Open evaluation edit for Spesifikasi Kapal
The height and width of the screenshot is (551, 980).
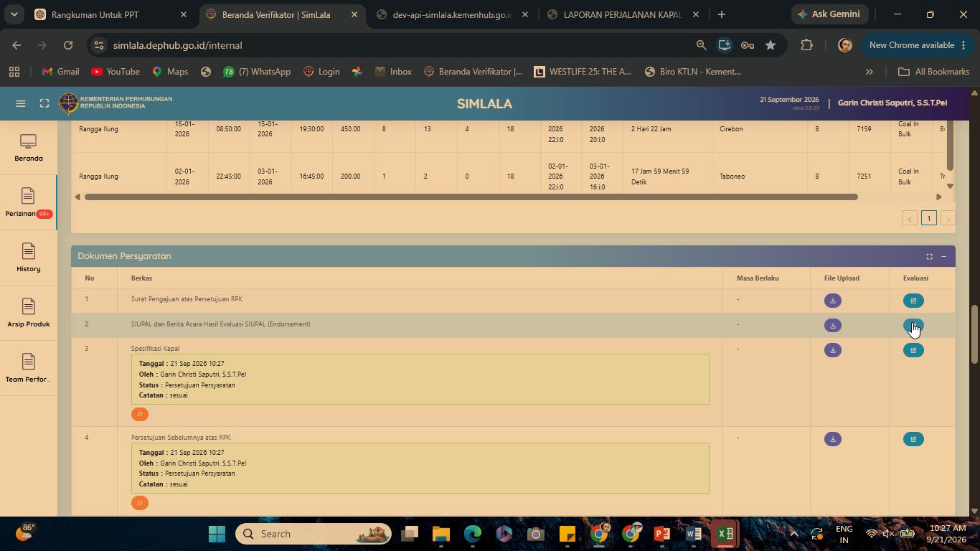913,350
